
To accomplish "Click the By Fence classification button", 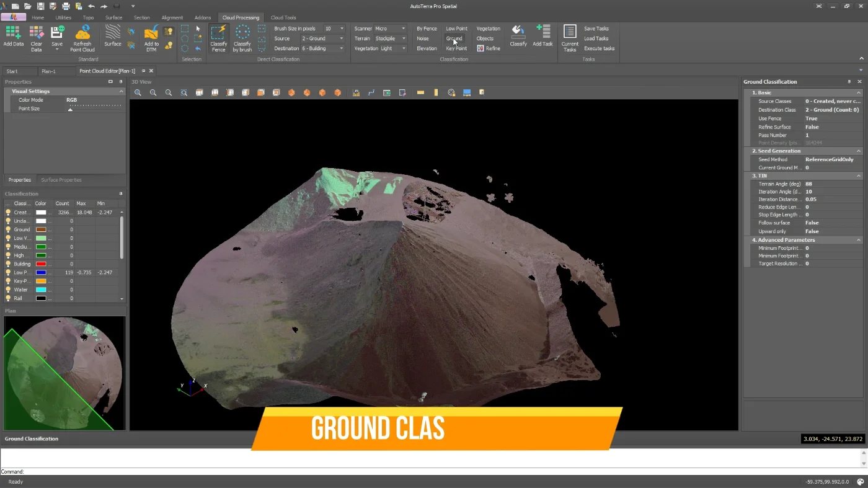I will [x=427, y=29].
